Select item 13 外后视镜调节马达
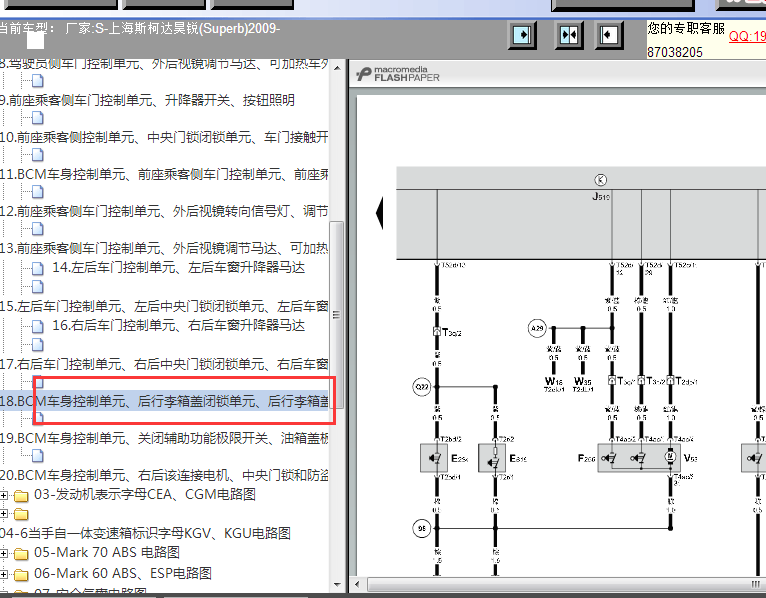The image size is (766, 598). (164, 248)
